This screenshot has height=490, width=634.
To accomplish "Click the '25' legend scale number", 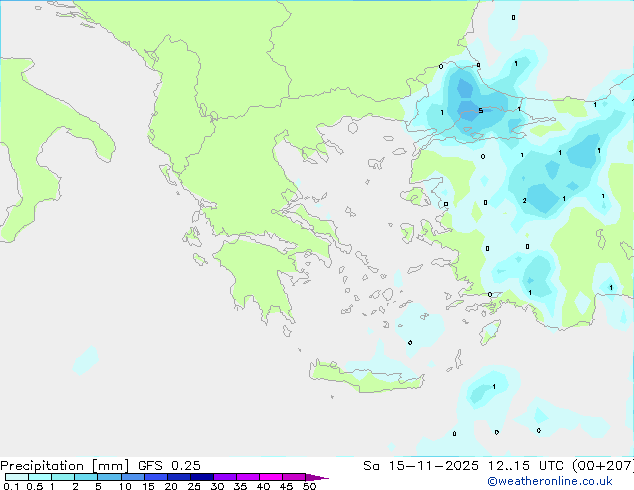I will [x=194, y=486].
